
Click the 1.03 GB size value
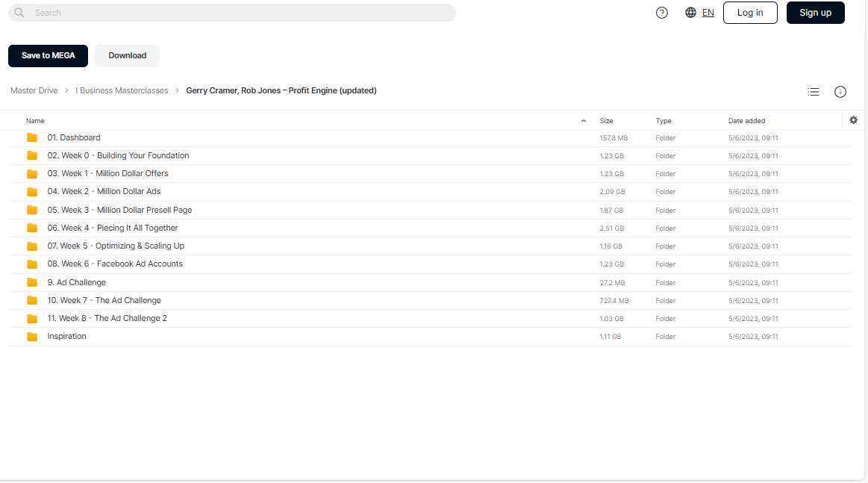coord(612,319)
